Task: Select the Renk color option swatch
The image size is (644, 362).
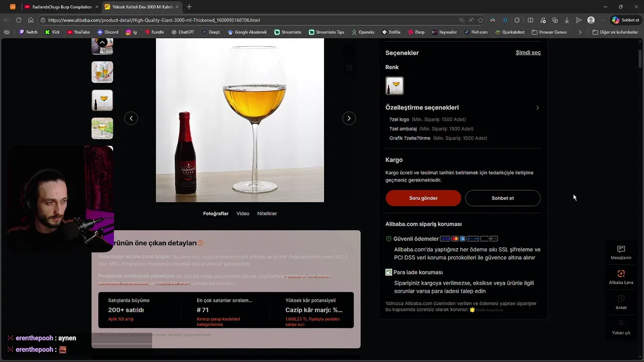Action: pos(394,86)
